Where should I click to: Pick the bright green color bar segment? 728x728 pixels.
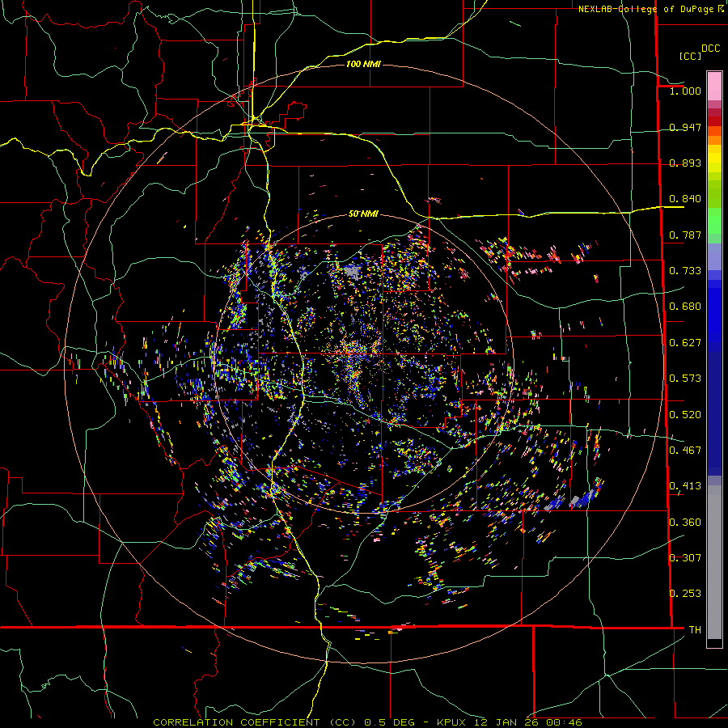(x=714, y=222)
